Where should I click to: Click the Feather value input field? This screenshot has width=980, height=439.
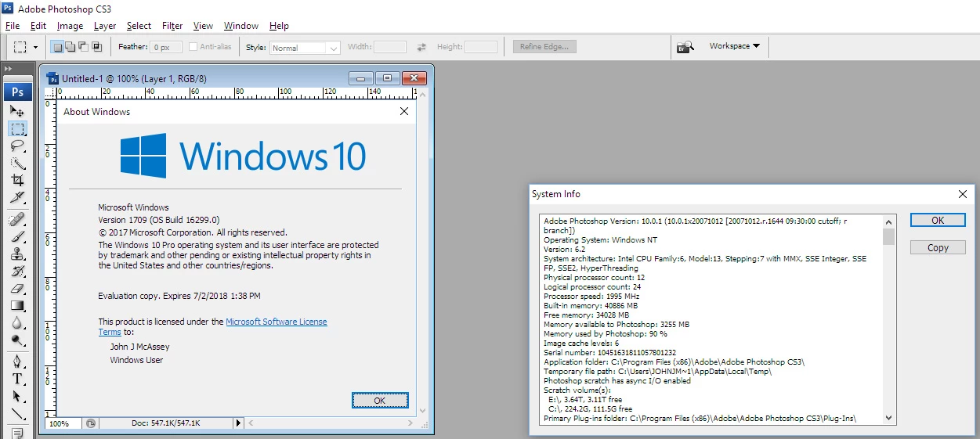165,47
